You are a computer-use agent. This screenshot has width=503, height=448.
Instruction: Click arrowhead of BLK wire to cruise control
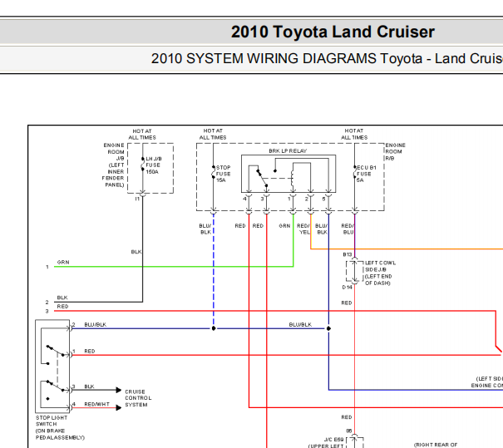(118, 390)
